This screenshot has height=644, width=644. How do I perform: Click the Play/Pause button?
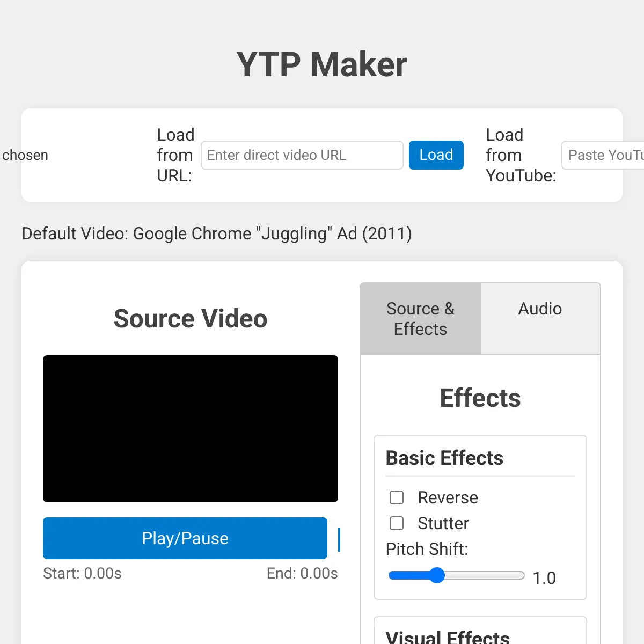coord(185,538)
